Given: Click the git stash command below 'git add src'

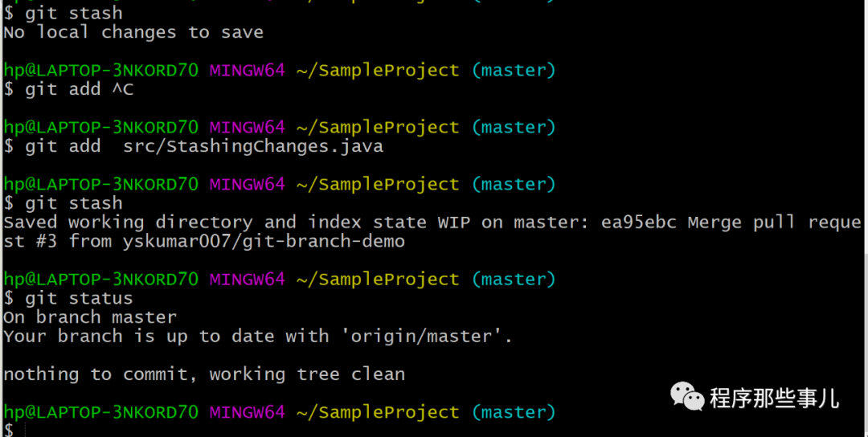Looking at the screenshot, I should click(74, 203).
